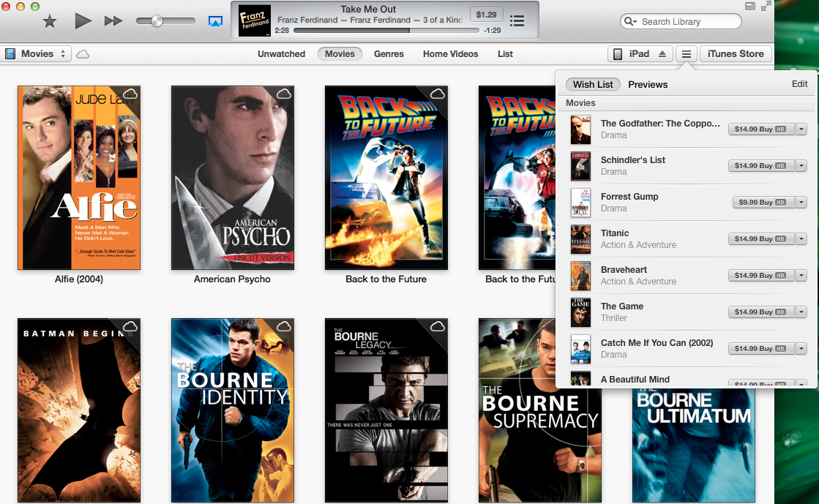Click the star rating icon

(50, 21)
